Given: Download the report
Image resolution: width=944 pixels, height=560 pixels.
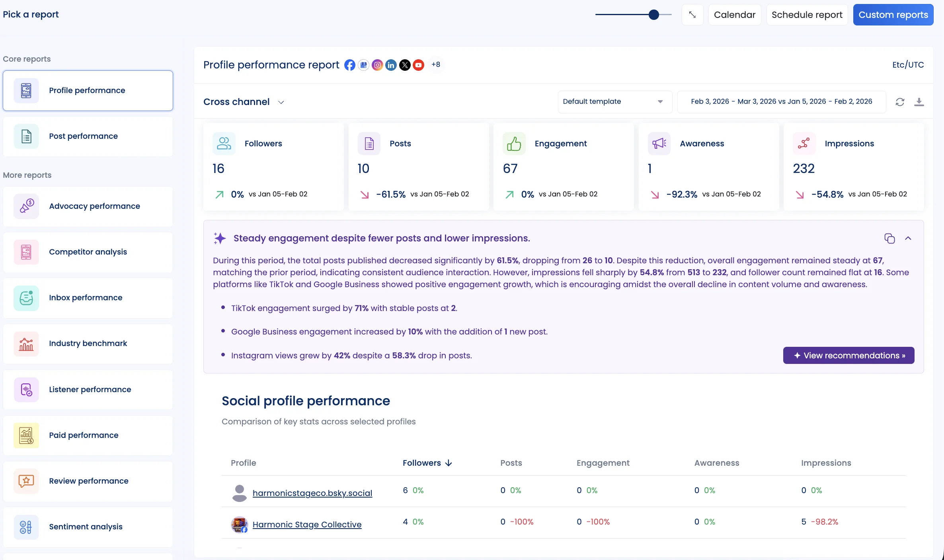Looking at the screenshot, I should coord(919,102).
